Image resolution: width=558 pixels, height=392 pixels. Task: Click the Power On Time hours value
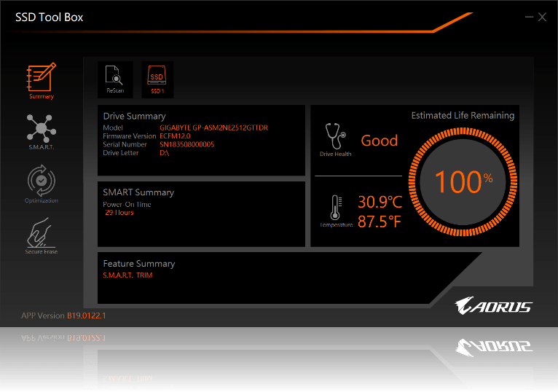pos(119,213)
